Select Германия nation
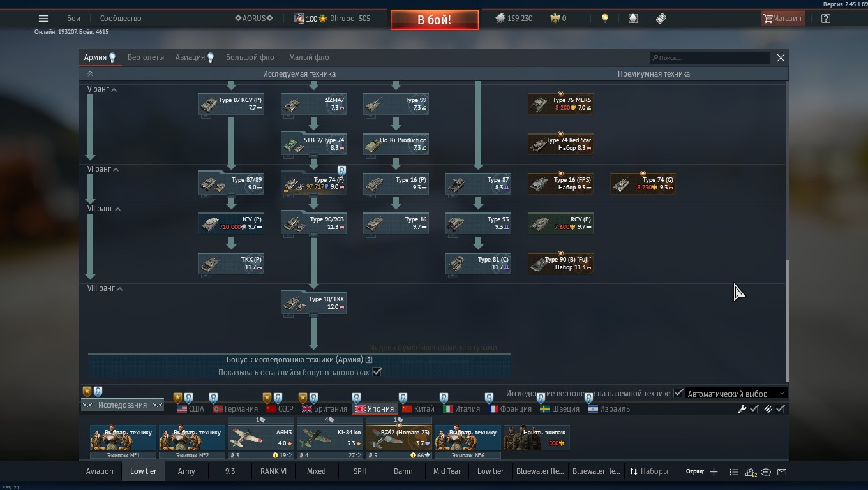 pyautogui.click(x=235, y=409)
